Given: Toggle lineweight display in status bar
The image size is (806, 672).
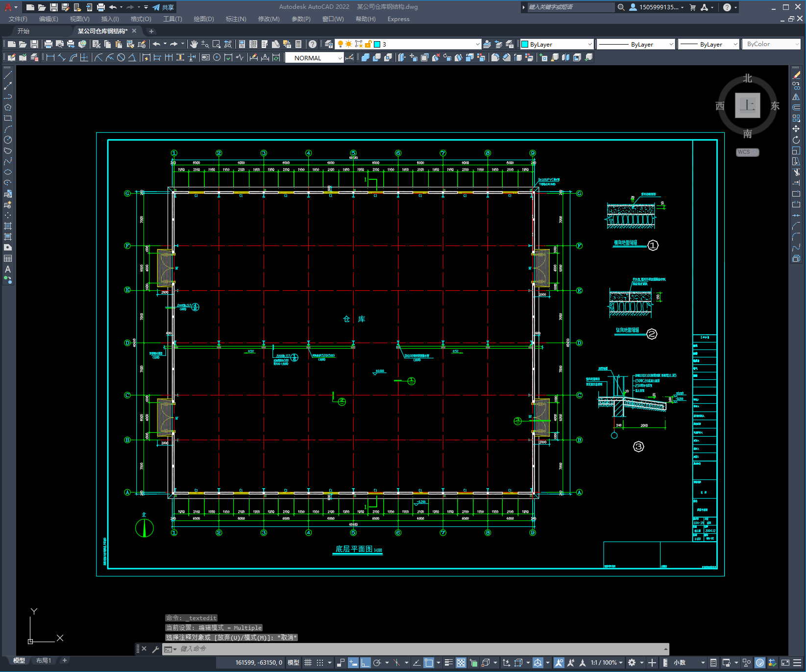Looking at the screenshot, I should (448, 663).
